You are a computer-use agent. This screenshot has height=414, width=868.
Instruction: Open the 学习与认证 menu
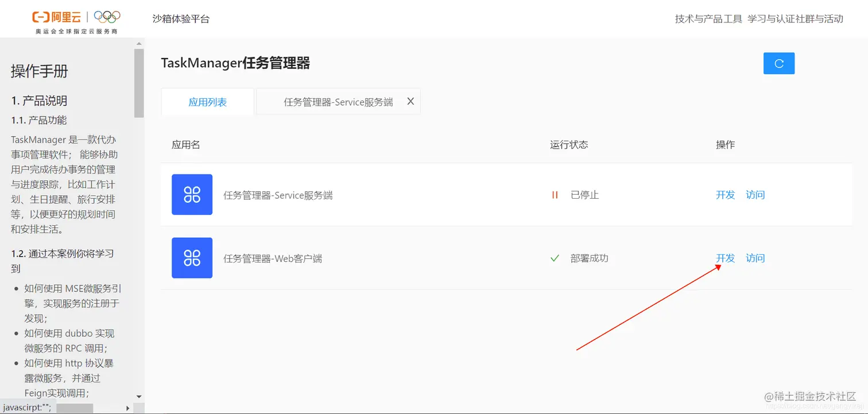772,19
